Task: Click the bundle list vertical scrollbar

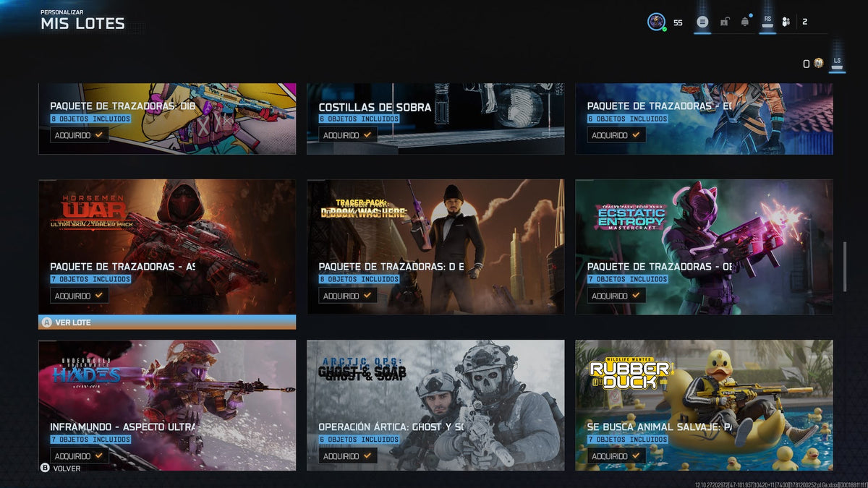Action: click(844, 267)
